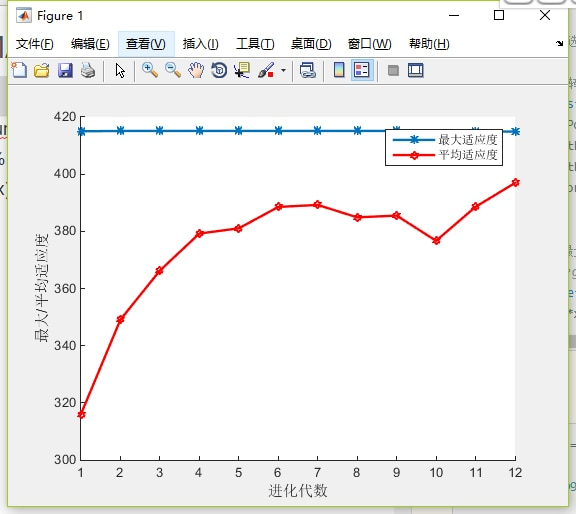Toggle the Insert Legend toolbar button
The height and width of the screenshot is (514, 576).
362,70
